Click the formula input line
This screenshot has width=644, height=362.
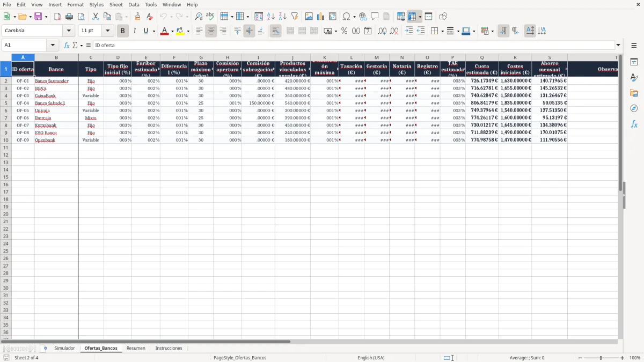pyautogui.click(x=353, y=45)
